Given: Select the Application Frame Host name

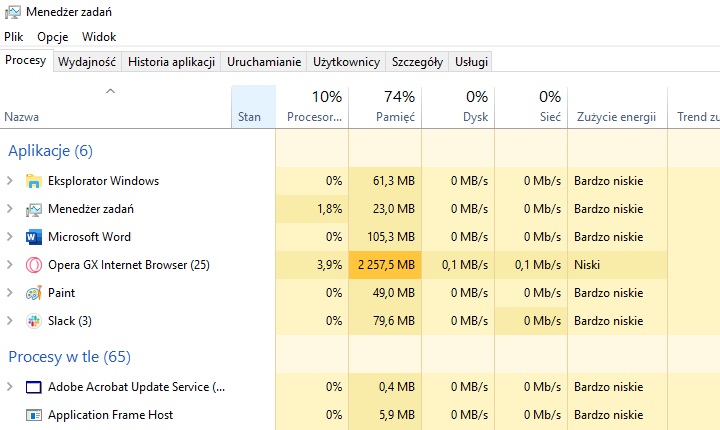Looking at the screenshot, I should tap(111, 415).
